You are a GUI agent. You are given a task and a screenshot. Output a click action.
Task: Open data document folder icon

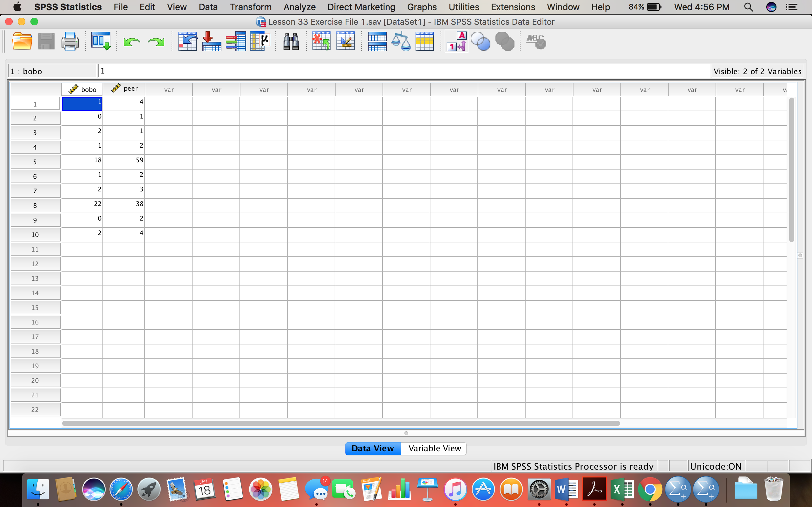22,42
